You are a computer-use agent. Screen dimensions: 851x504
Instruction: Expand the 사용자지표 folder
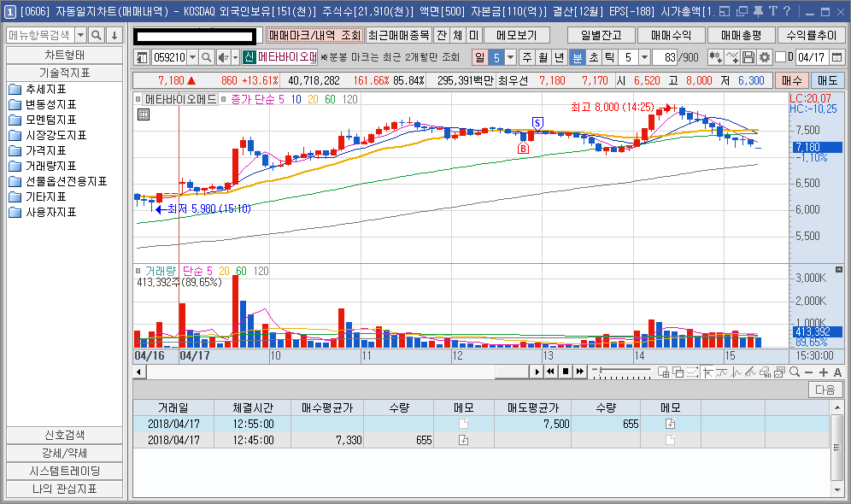pyautogui.click(x=43, y=212)
